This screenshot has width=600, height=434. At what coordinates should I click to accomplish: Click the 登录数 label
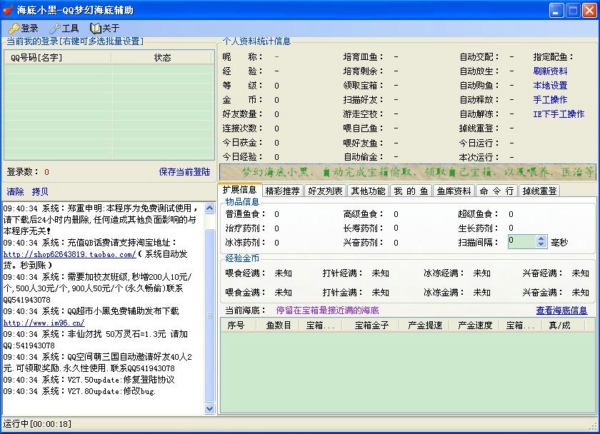coord(22,172)
